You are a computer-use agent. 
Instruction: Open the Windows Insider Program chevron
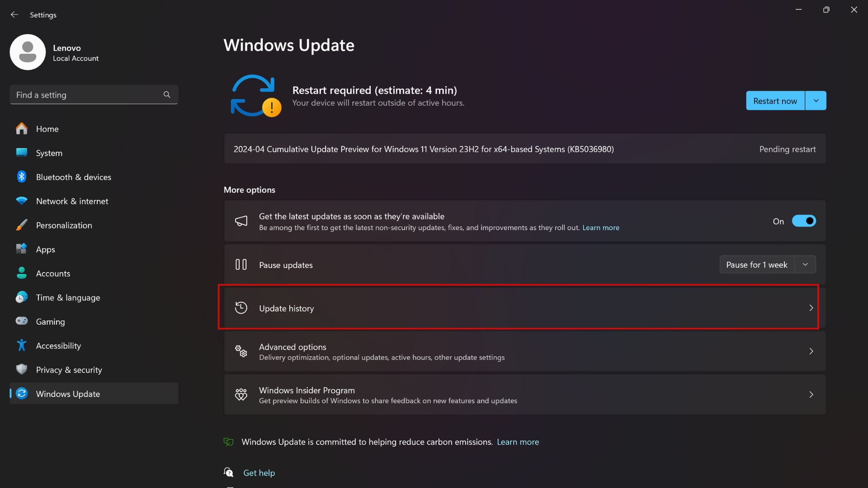pyautogui.click(x=811, y=395)
